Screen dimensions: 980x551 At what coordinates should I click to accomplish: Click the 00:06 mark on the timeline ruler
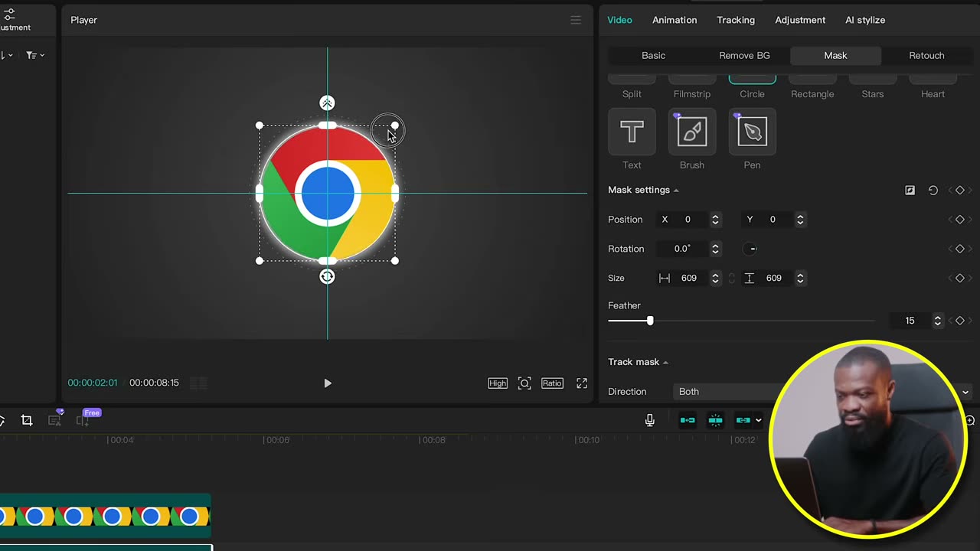pyautogui.click(x=276, y=440)
